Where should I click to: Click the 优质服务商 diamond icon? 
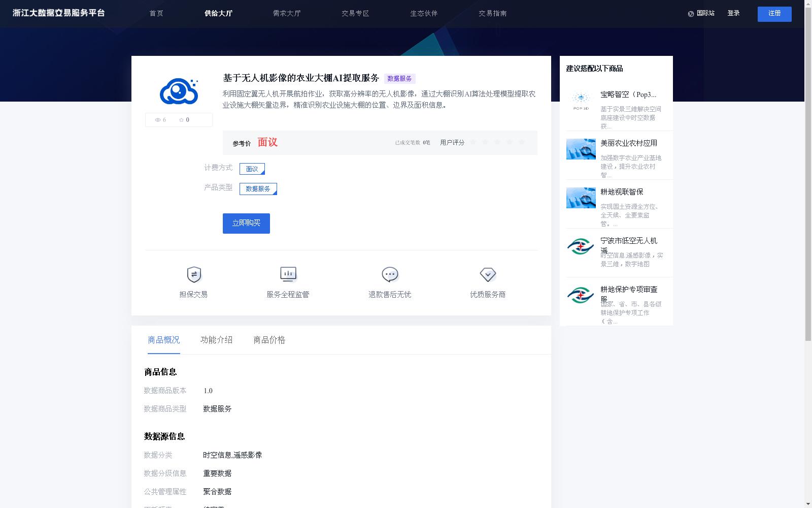point(488,274)
